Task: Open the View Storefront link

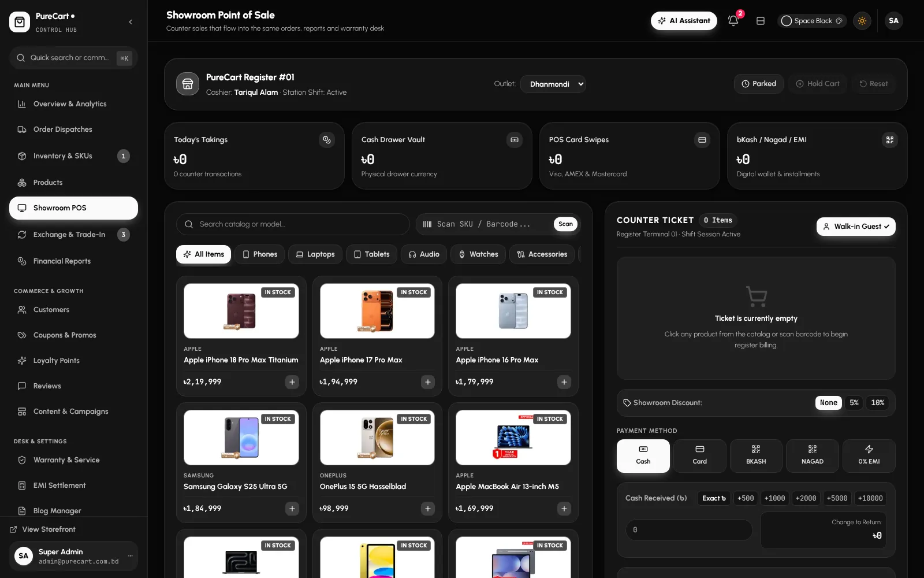Action: click(x=43, y=529)
